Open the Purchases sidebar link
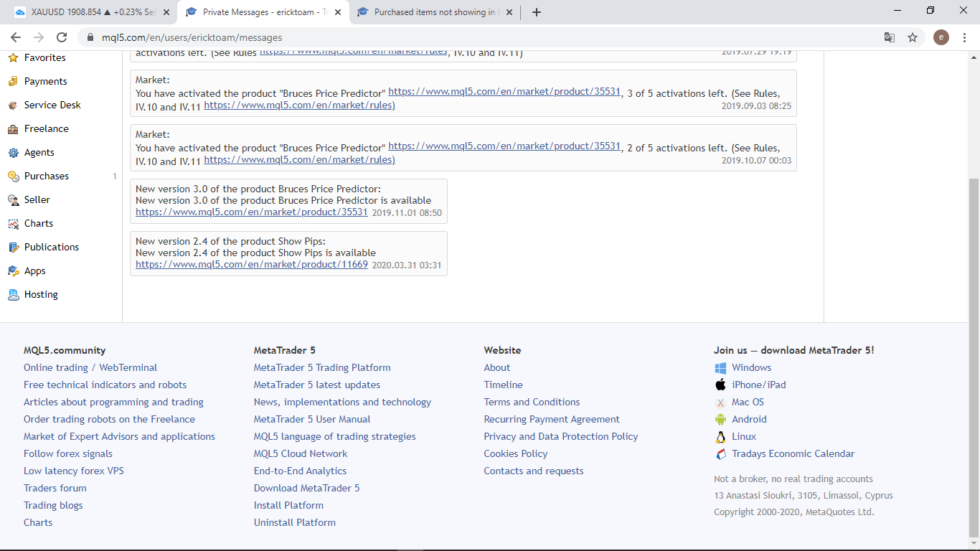Viewport: 980px width, 551px height. (47, 176)
